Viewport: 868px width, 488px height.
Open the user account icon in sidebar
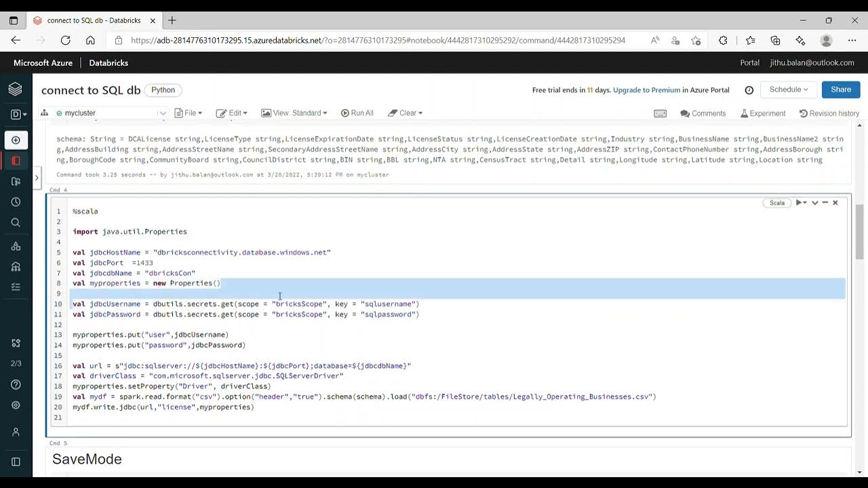tap(16, 432)
